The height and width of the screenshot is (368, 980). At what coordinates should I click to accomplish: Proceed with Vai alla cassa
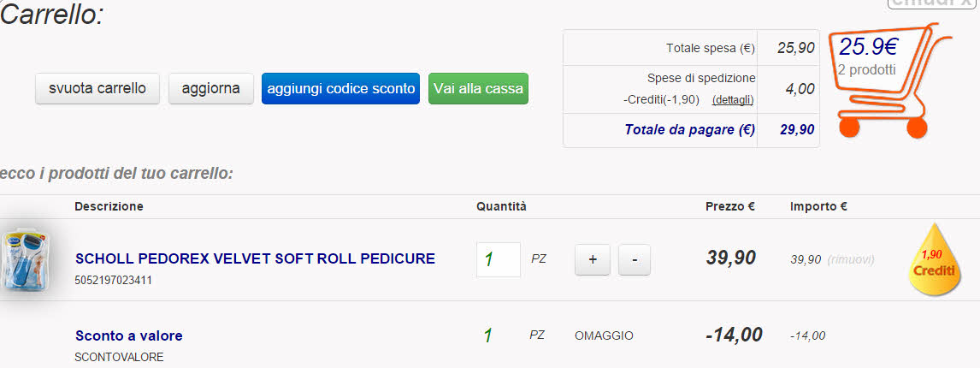click(x=478, y=88)
